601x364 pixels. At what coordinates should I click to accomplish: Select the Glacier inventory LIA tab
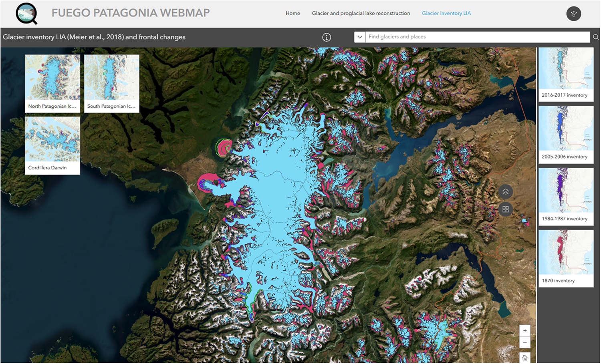coord(446,13)
